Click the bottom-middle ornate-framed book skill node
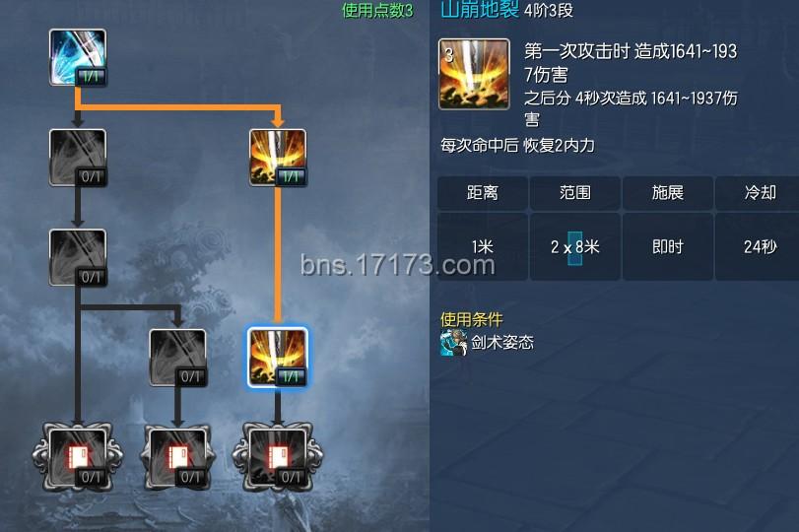This screenshot has width=799, height=532. 177,457
